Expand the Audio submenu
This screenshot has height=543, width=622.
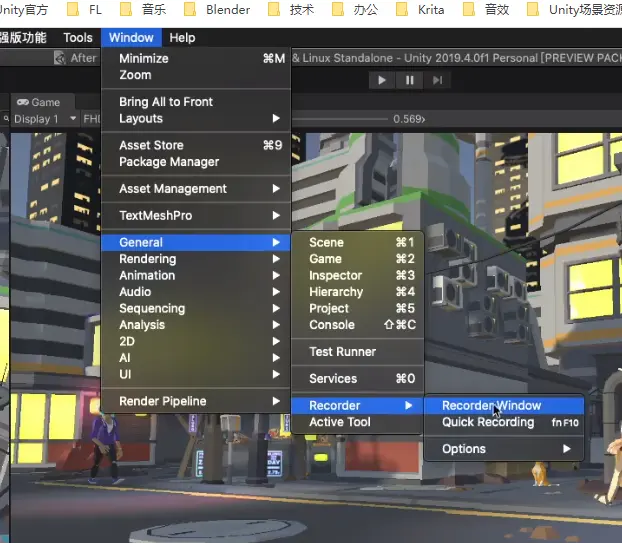click(196, 292)
